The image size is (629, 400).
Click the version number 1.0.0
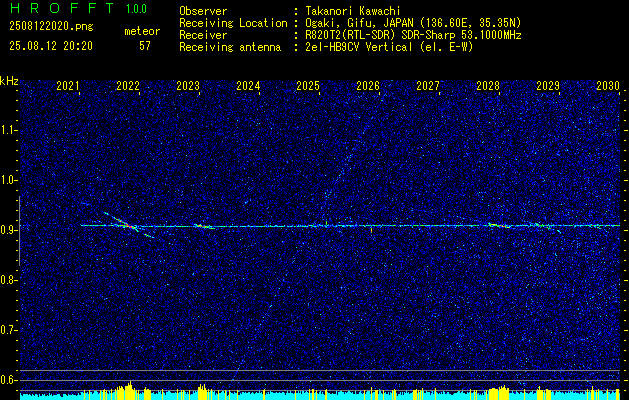[136, 9]
